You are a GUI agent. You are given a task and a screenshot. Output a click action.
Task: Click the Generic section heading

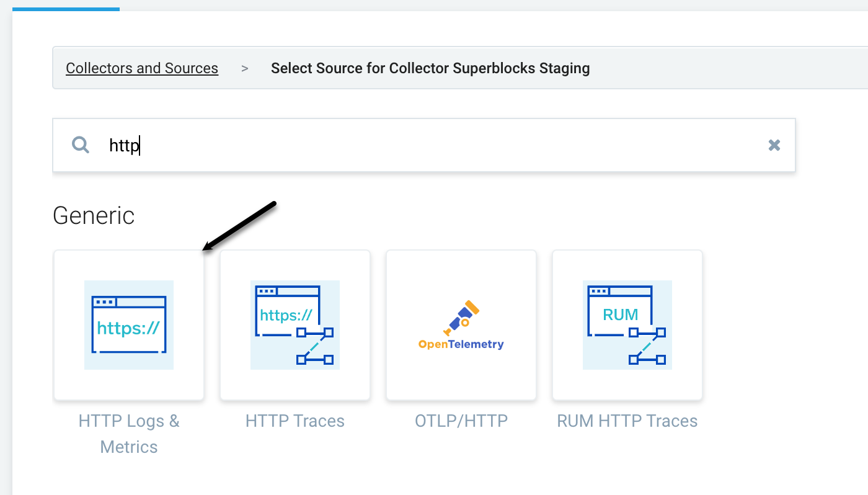(x=94, y=215)
